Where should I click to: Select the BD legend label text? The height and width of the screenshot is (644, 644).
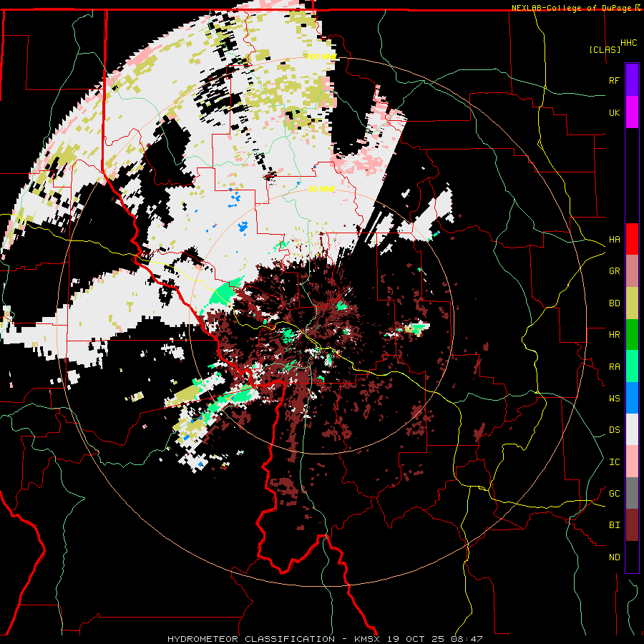[614, 303]
